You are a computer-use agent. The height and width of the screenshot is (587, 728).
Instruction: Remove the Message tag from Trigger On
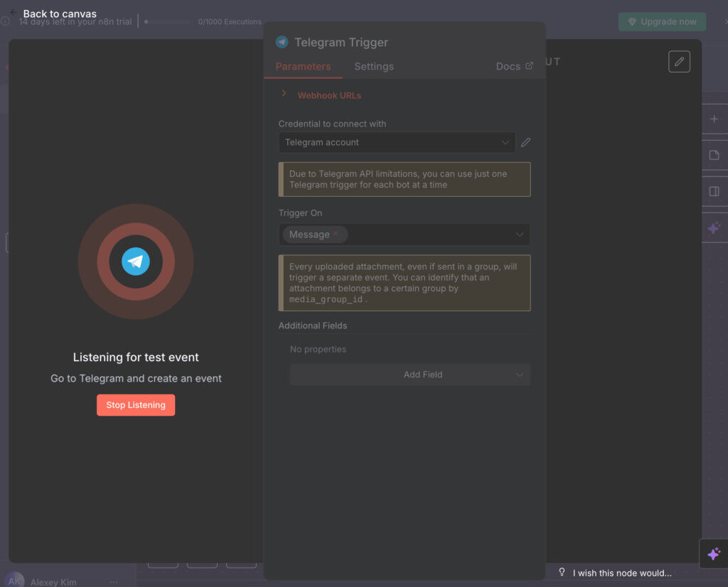pyautogui.click(x=336, y=234)
